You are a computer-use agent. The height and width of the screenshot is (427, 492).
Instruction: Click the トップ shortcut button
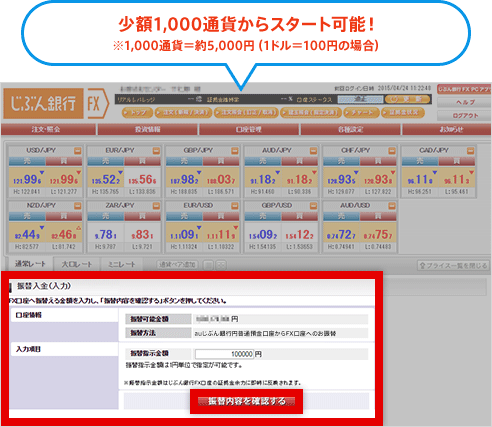click(137, 113)
